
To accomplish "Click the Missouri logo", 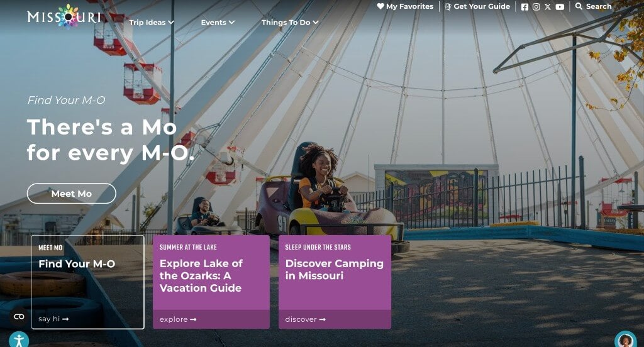I will 64,17.
